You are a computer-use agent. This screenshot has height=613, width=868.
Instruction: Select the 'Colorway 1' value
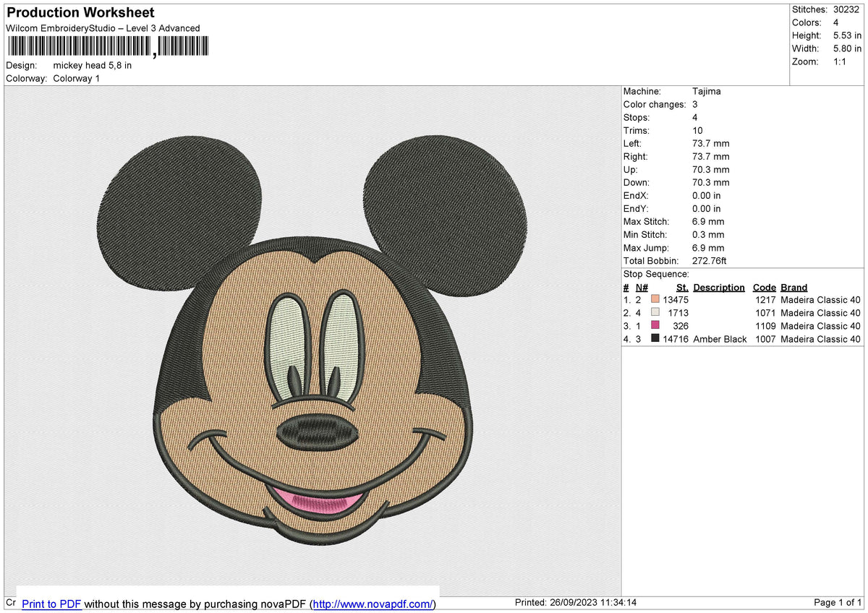pyautogui.click(x=77, y=78)
